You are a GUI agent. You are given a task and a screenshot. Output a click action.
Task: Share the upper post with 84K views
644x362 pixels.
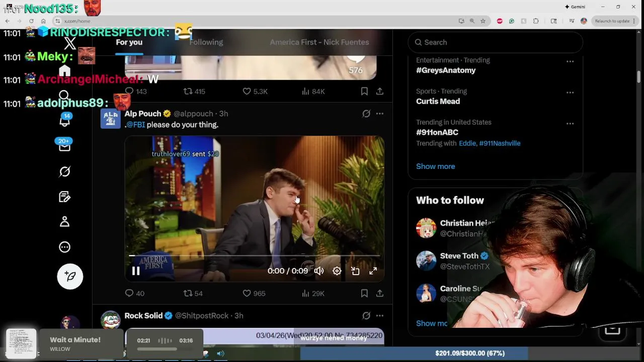pyautogui.click(x=380, y=92)
